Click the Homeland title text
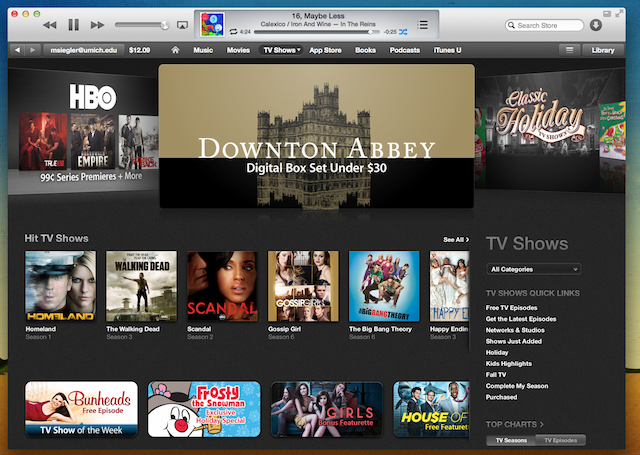 click(x=40, y=329)
